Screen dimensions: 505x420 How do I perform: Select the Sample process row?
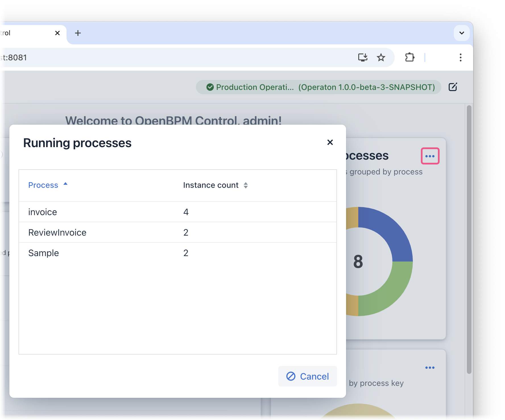click(178, 253)
